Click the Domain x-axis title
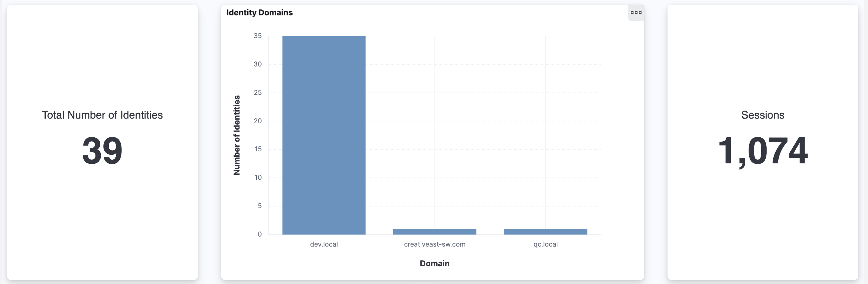868x284 pixels. pyautogui.click(x=434, y=263)
